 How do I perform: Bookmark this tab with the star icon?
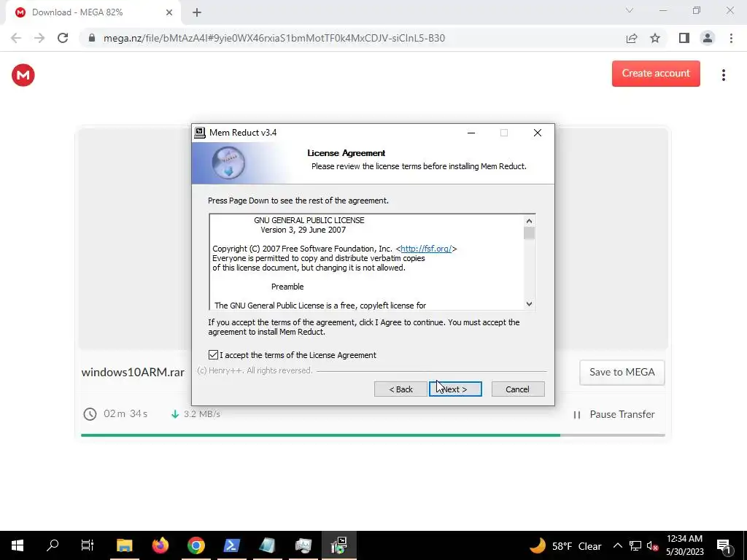tap(655, 38)
